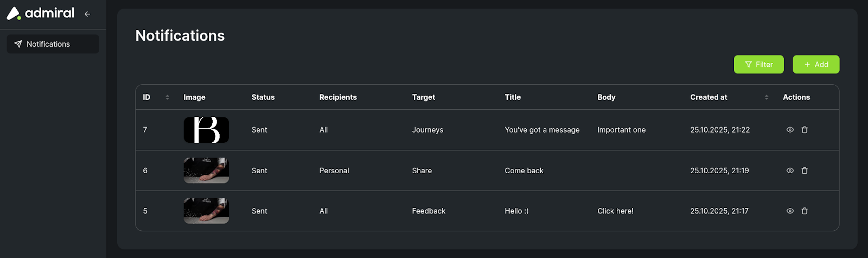
Task: Delete the "Come back" notification
Action: (805, 171)
